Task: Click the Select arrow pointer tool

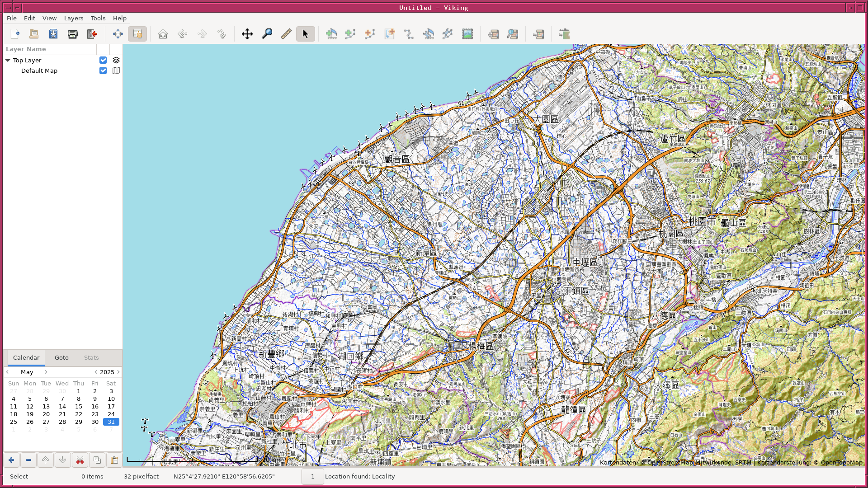Action: [x=305, y=34]
